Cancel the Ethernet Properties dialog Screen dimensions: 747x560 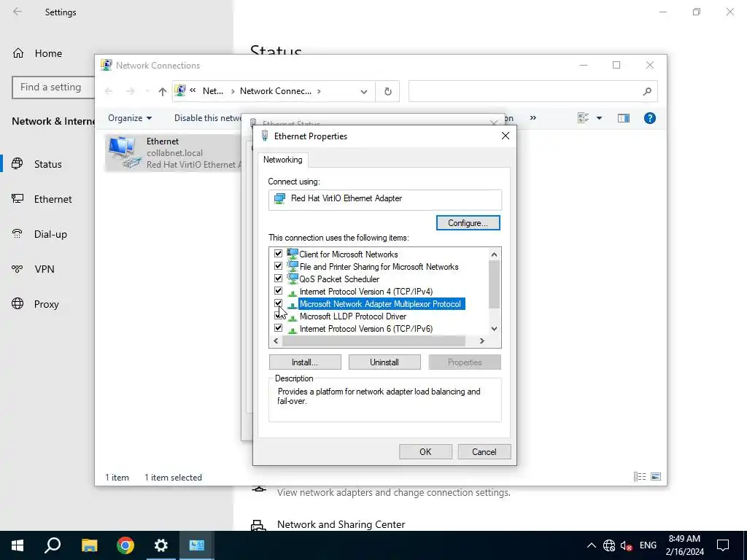(484, 452)
